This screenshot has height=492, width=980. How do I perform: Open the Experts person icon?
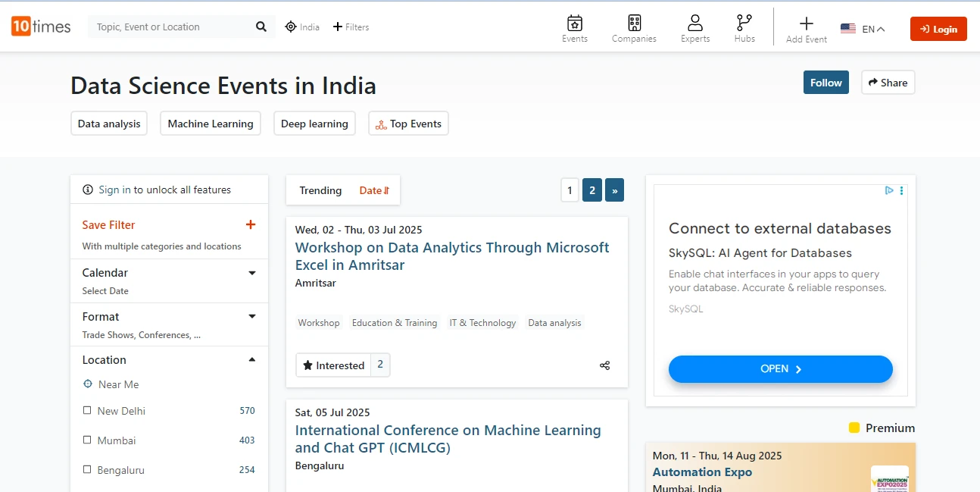point(695,23)
